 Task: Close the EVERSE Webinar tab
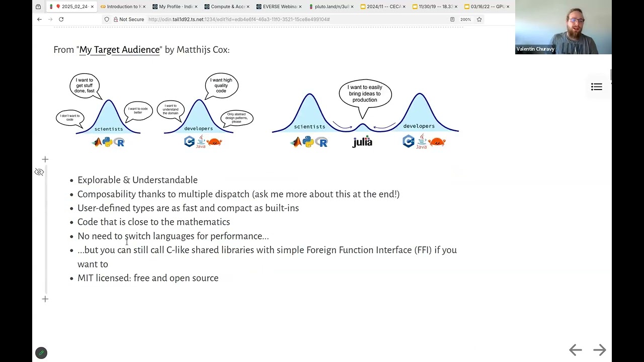coord(300,7)
